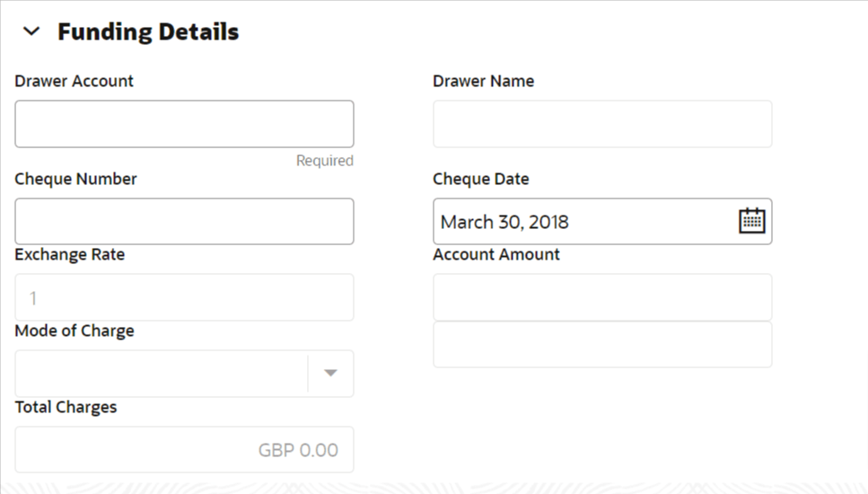Screen dimensions: 868x494
Task: Click inside the Drawer Name field box
Action: pos(602,124)
